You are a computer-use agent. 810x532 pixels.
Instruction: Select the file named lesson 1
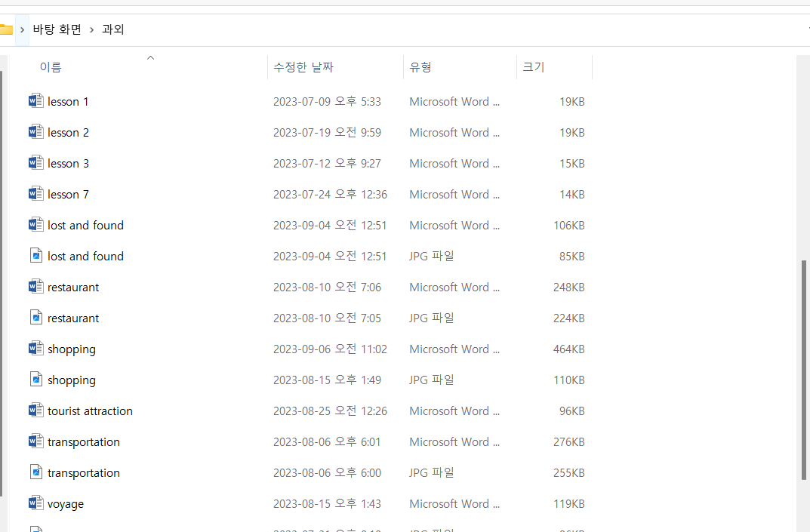point(68,102)
